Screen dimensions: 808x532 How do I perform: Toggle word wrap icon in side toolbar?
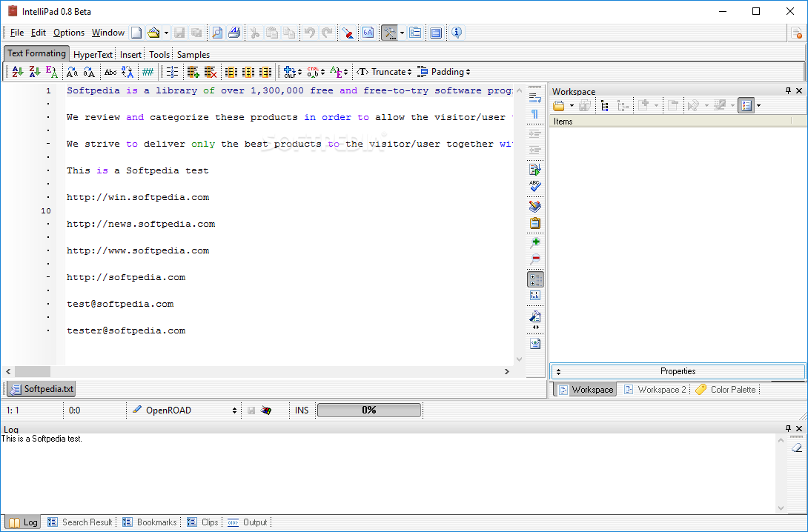(535, 98)
